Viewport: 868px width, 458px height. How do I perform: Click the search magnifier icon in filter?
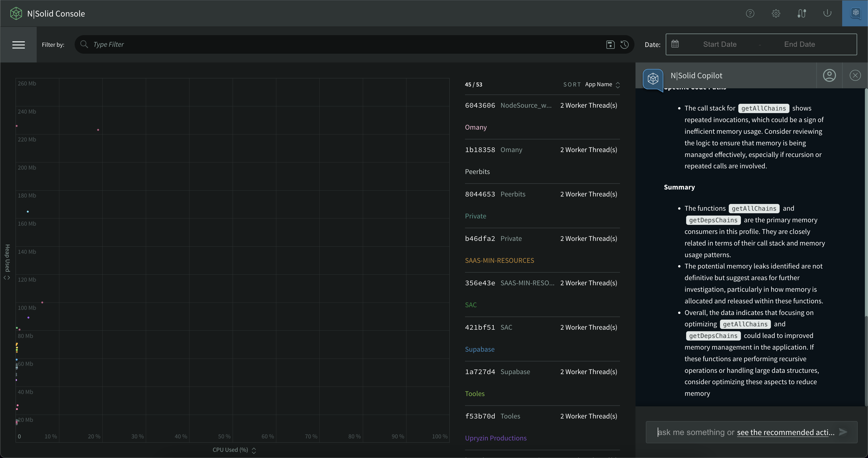[84, 44]
